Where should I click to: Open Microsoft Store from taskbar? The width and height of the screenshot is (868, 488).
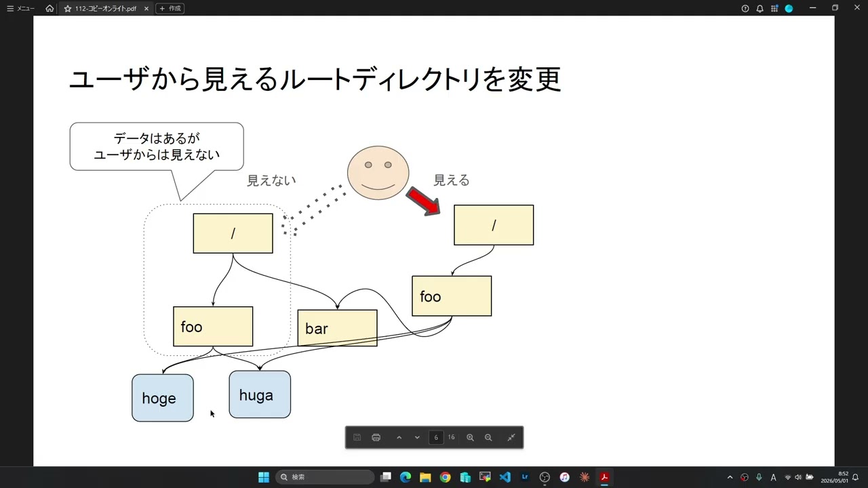tap(465, 477)
